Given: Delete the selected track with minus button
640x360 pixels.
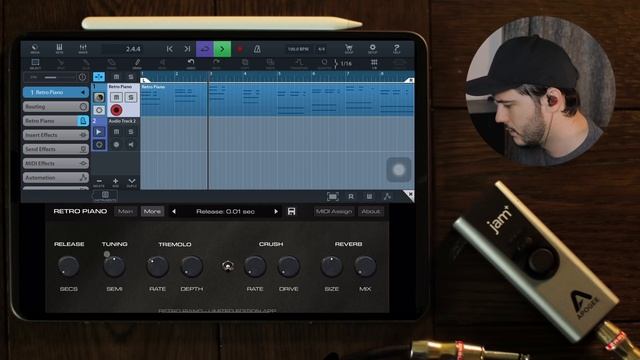Looking at the screenshot, I should 99,182.
